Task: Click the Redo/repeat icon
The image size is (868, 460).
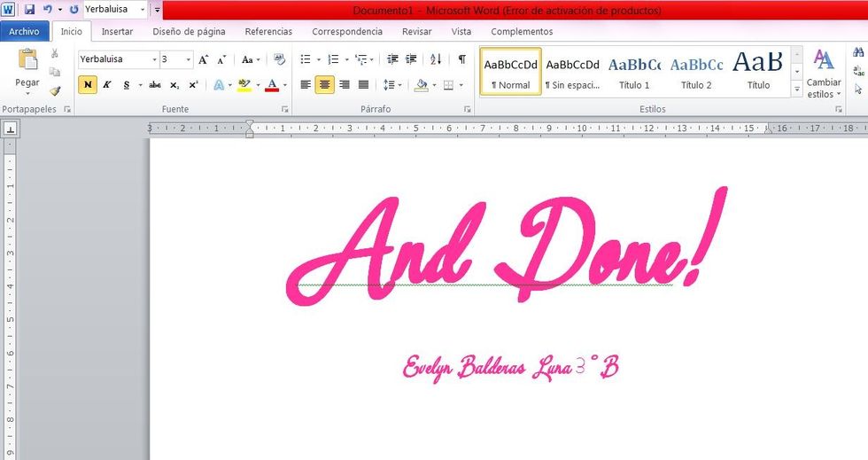Action: click(x=74, y=10)
